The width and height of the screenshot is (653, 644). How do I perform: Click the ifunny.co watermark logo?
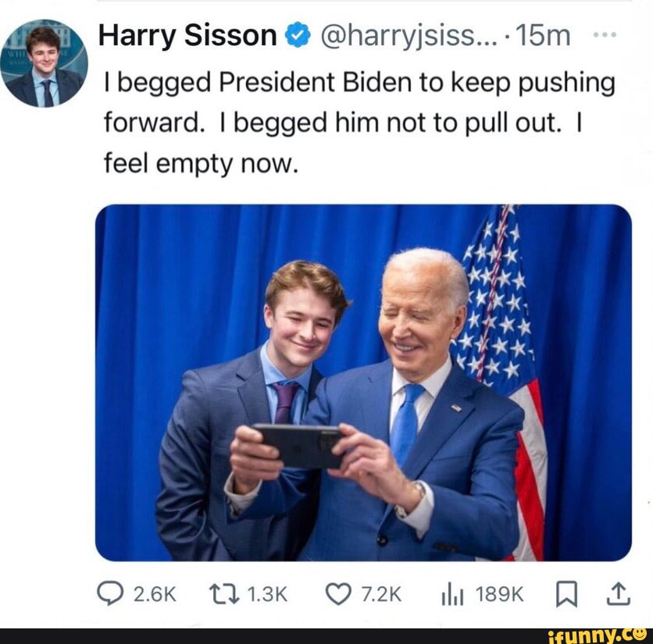(598, 636)
